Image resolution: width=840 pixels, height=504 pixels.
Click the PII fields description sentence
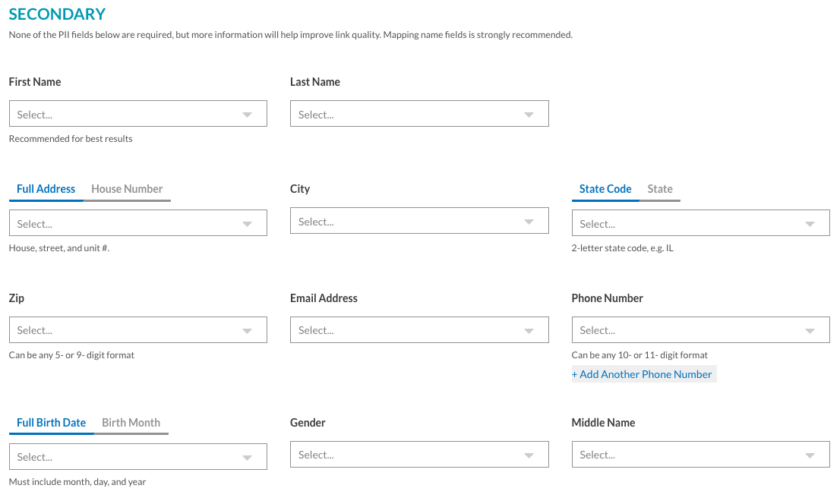tap(290, 35)
